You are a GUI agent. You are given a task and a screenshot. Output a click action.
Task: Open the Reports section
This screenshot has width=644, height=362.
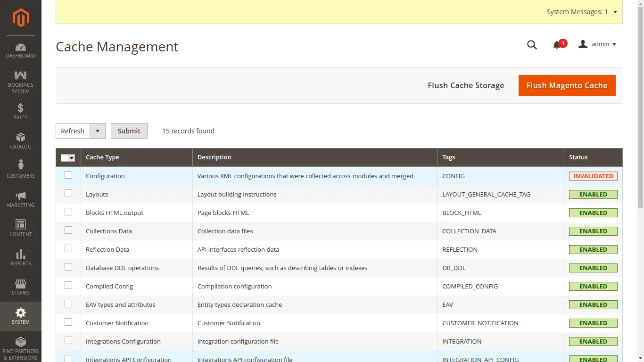point(20,257)
